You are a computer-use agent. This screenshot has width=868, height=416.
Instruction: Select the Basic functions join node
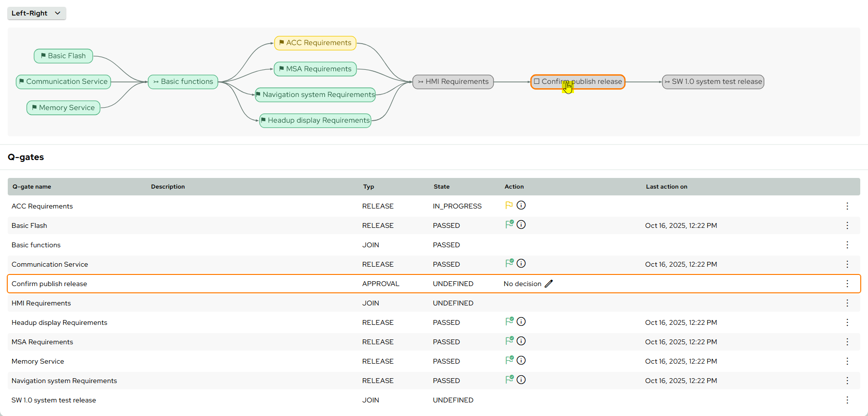click(x=183, y=82)
